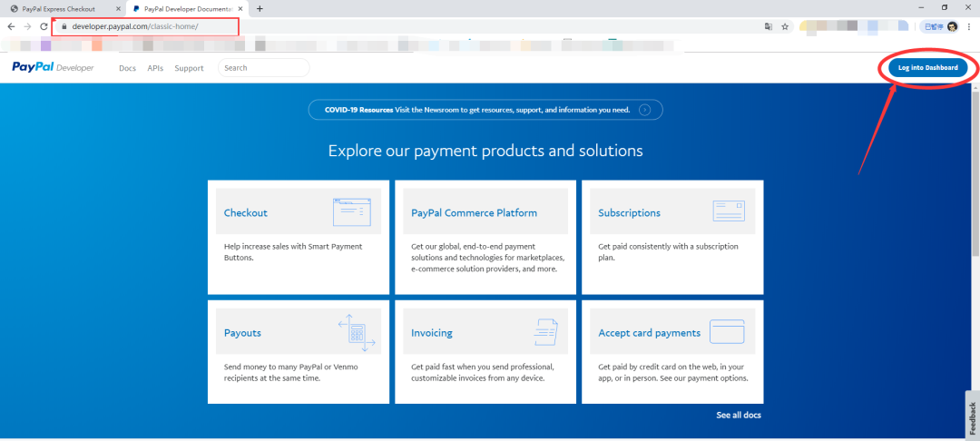The image size is (980, 441).
Task: Click Log into Dashboard button
Action: pyautogui.click(x=927, y=67)
